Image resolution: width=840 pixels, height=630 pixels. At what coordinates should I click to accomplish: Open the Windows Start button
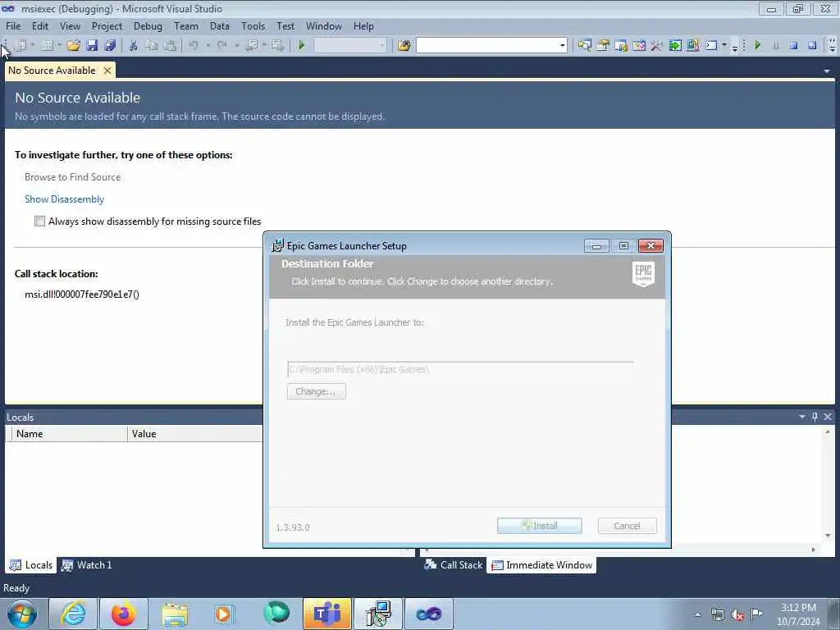point(22,614)
